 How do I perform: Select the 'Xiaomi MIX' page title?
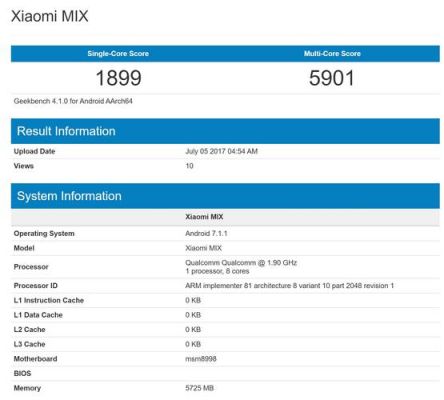click(x=50, y=16)
